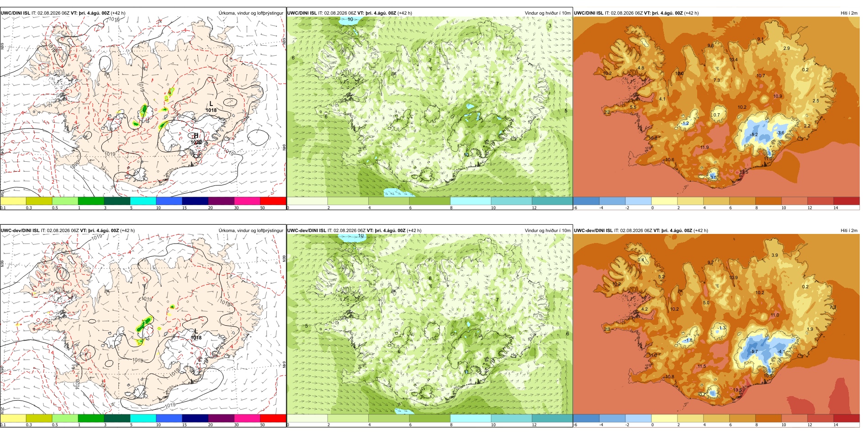Click the 3.9 value on UWC-dev temperature map

774,255
